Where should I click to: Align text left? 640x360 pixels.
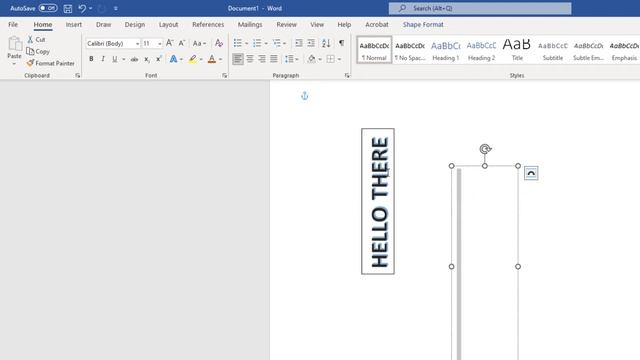(238, 59)
